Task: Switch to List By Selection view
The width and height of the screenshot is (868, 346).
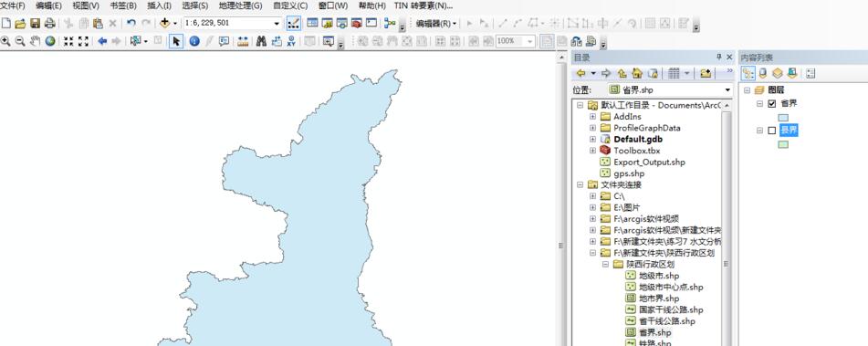Action: [792, 73]
